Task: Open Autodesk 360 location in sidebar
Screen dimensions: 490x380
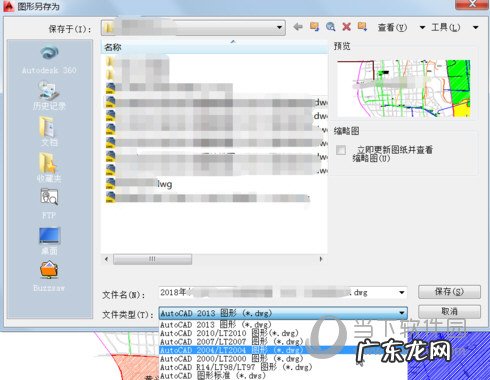Action: 49,60
